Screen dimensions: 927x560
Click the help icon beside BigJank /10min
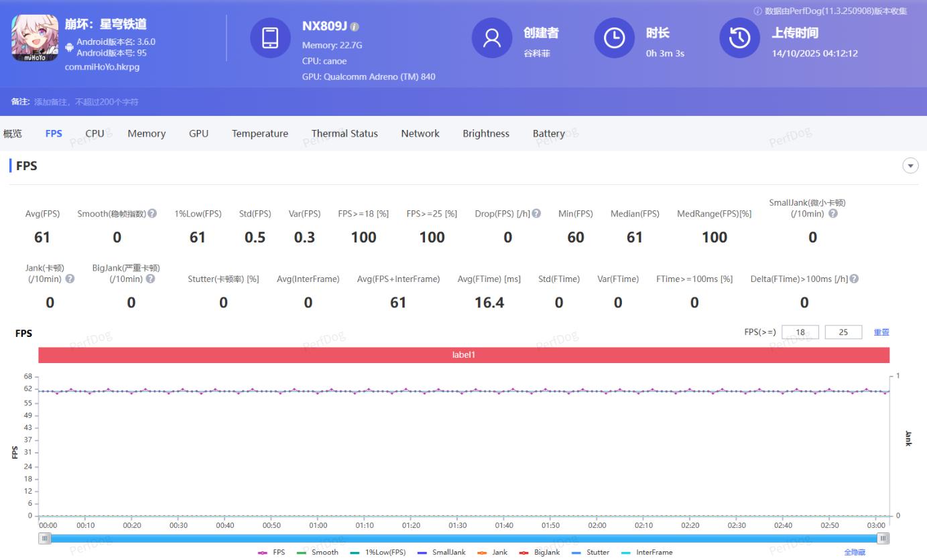point(150,279)
